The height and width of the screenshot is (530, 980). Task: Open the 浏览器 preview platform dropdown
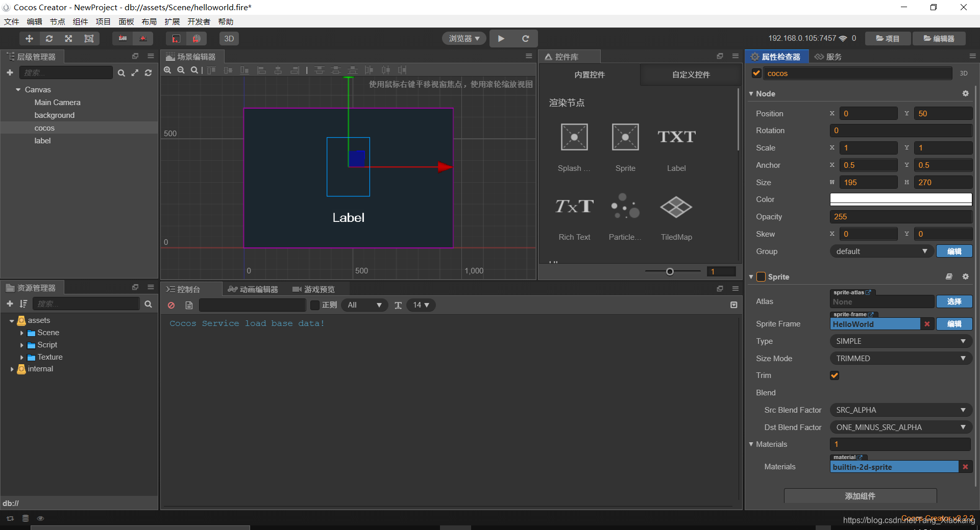pyautogui.click(x=464, y=39)
